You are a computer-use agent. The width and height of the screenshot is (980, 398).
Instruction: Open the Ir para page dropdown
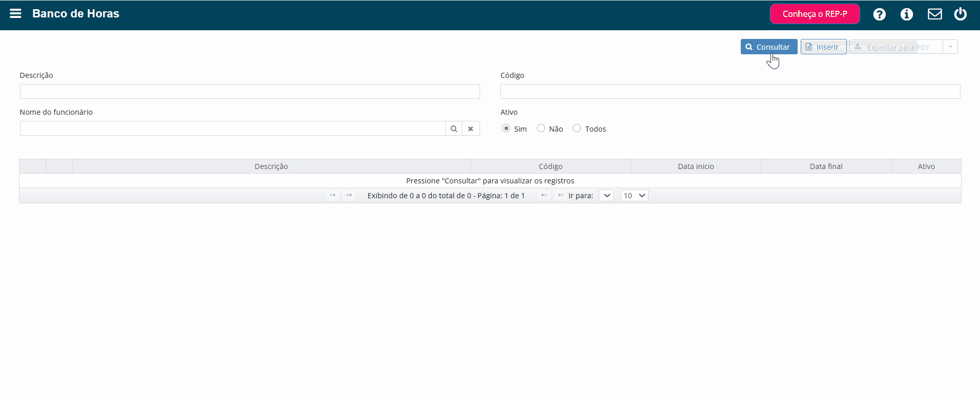(607, 195)
